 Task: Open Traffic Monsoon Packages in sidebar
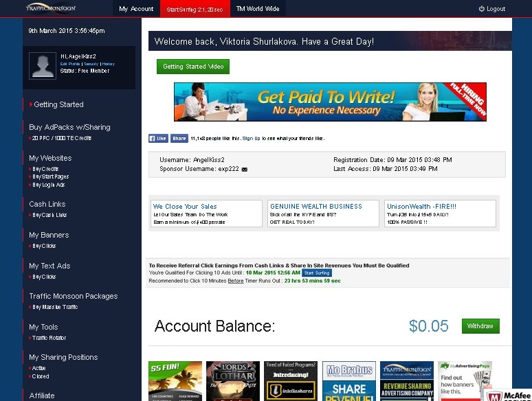pos(74,296)
